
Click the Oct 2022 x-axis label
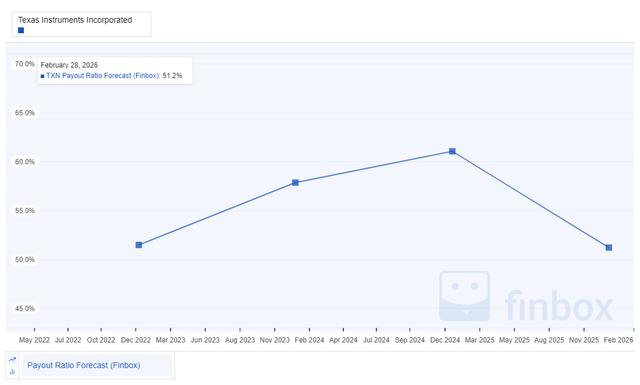(x=101, y=340)
